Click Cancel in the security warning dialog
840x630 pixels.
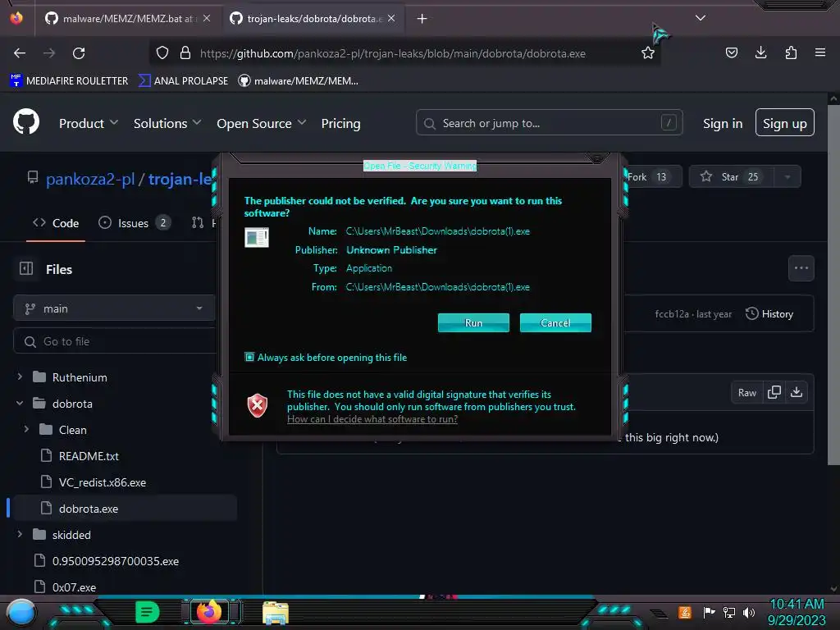click(555, 322)
